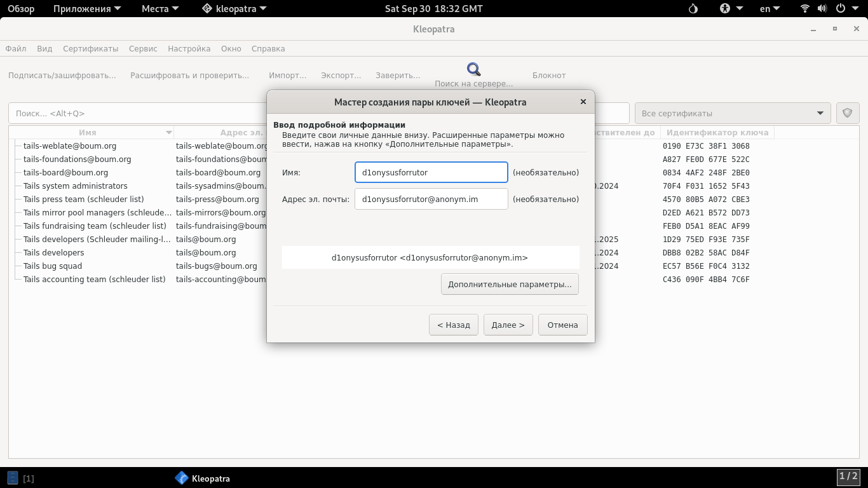Open the Tor onion status icon
868x488 pixels.
pos(693,9)
